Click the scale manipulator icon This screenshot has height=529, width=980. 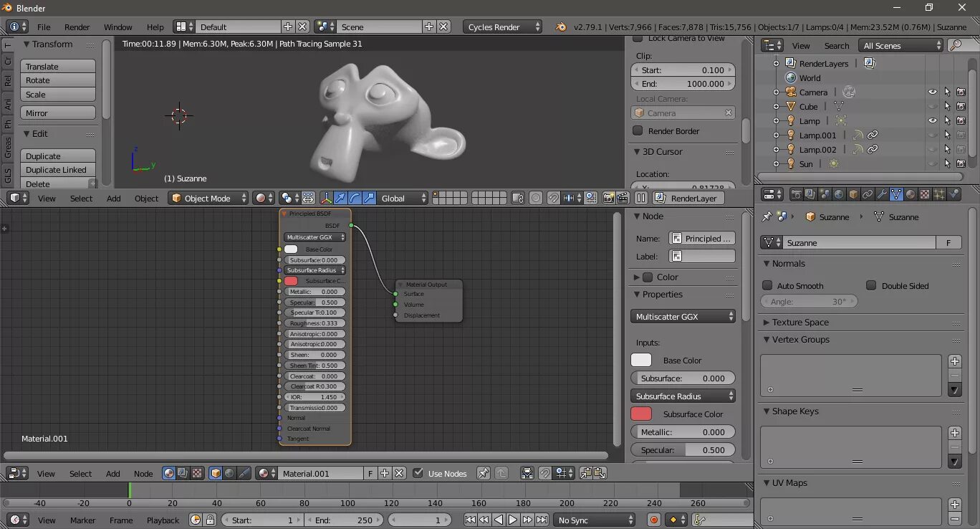pyautogui.click(x=369, y=198)
